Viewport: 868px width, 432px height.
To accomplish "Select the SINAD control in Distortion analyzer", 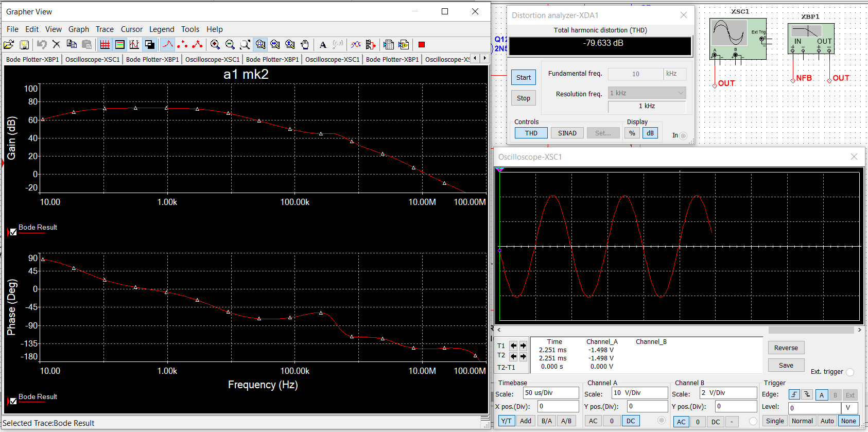I will coord(567,133).
